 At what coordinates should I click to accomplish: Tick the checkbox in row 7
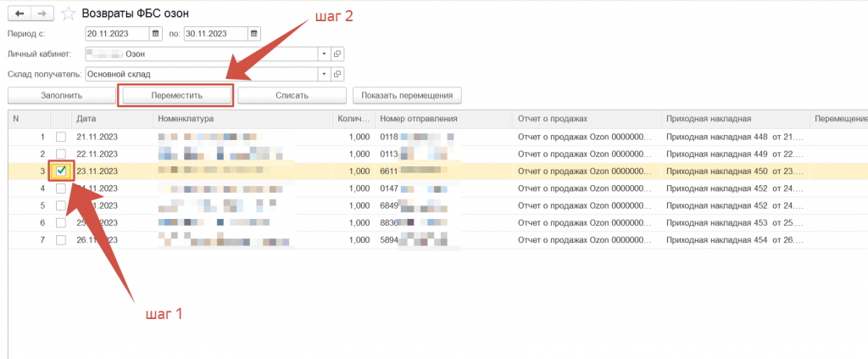pos(60,238)
